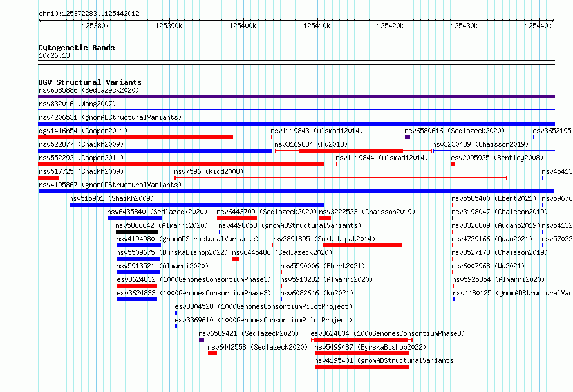Screen dimensions: 573x392
Task: Click nsv6442558 (Sedlazeck2020) label
Action: click(x=258, y=347)
